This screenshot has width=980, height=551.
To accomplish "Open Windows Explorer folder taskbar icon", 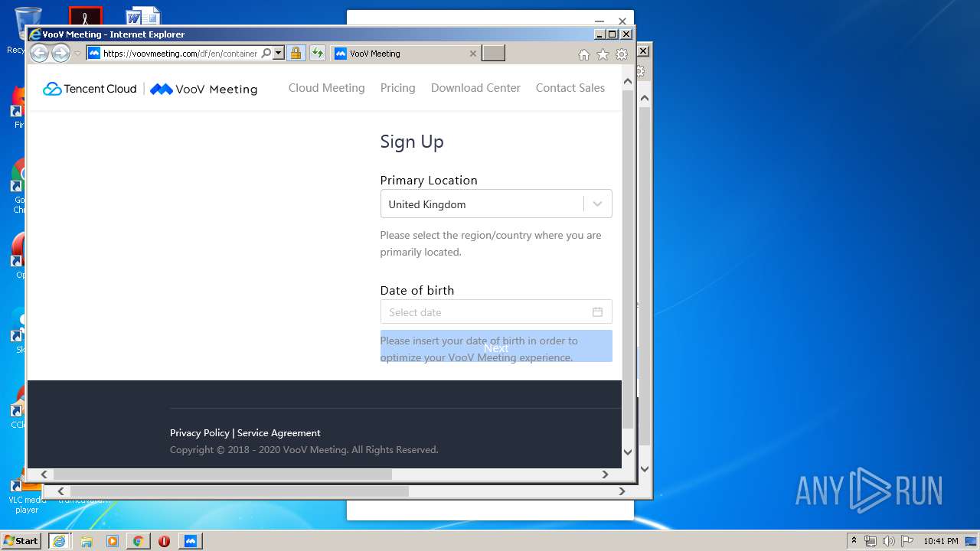I will coord(87,541).
